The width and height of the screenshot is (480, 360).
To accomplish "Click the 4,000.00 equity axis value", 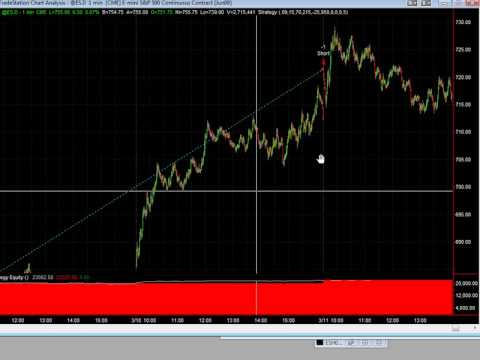I will click(x=466, y=308).
